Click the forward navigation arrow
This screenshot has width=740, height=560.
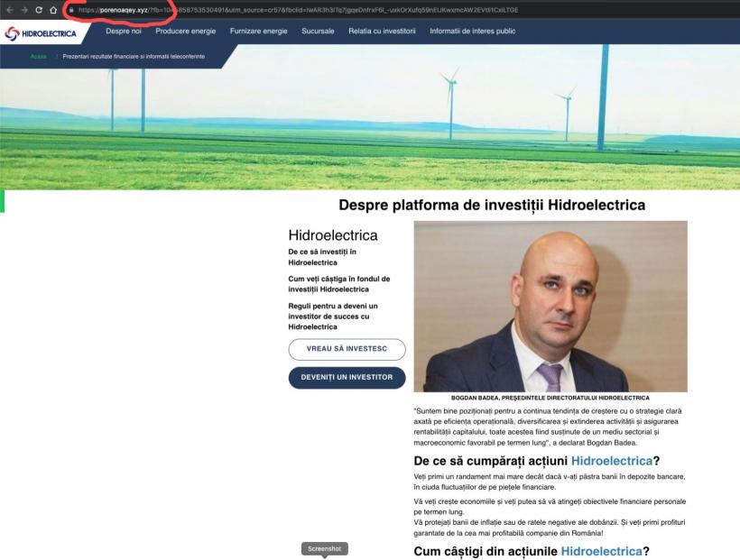(24, 11)
